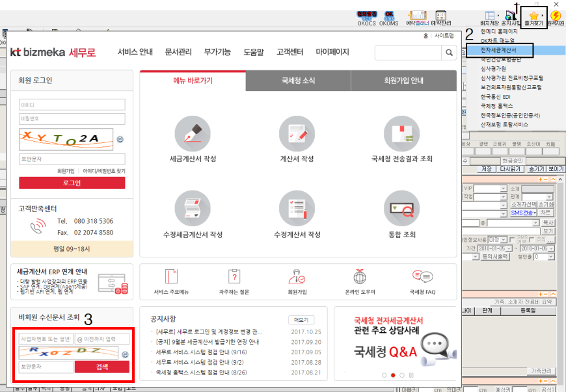Open 문서관리 menu
Viewport: 566px width, 392px height.
(x=178, y=52)
